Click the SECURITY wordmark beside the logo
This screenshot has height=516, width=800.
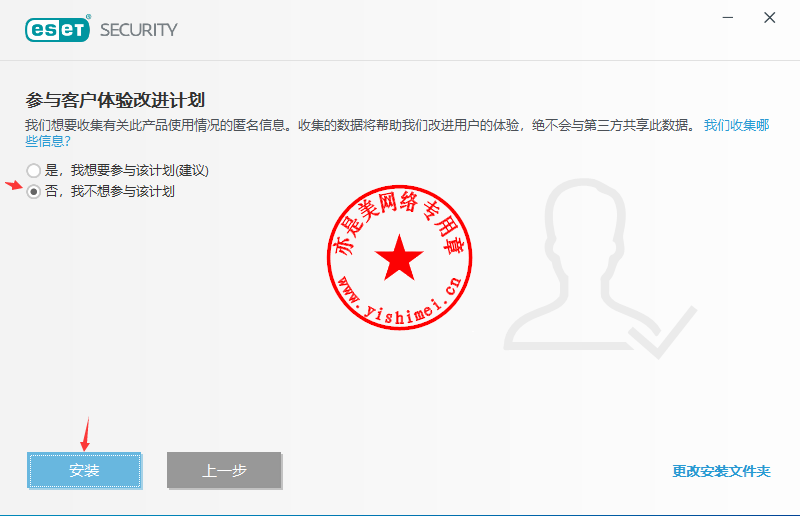click(x=139, y=30)
